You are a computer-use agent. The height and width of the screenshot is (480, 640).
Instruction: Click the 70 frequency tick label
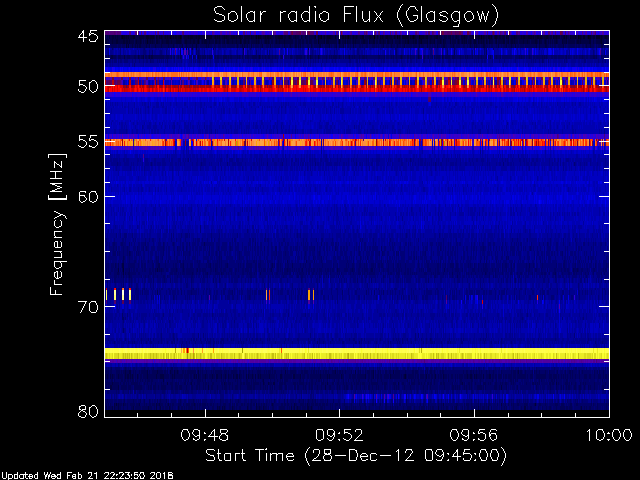[x=88, y=307]
